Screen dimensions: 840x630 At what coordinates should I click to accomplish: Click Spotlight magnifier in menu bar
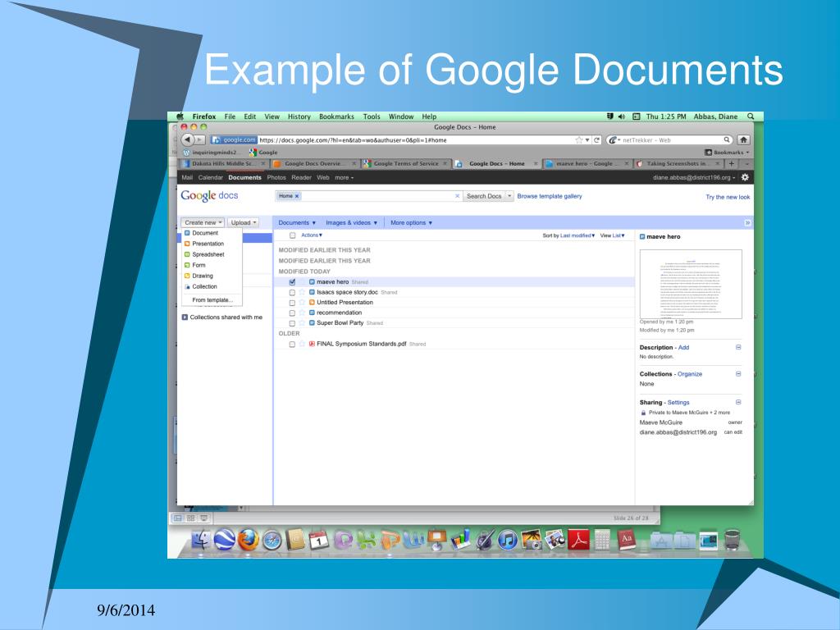pyautogui.click(x=751, y=116)
